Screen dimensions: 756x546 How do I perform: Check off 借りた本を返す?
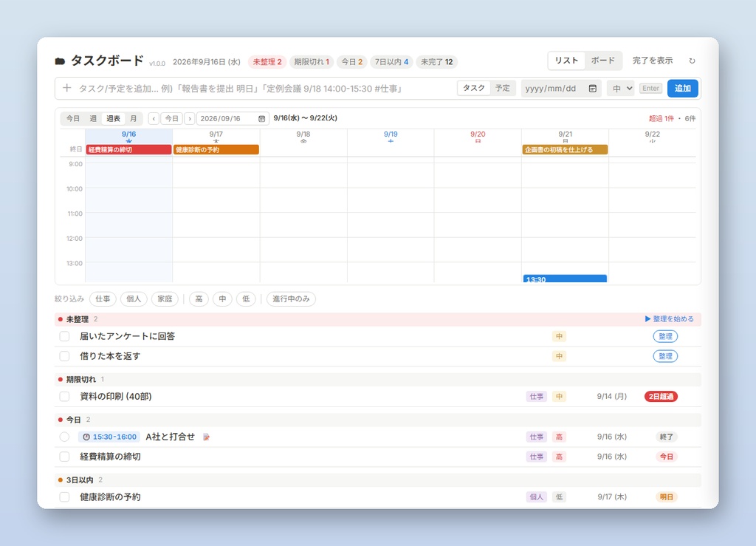65,356
